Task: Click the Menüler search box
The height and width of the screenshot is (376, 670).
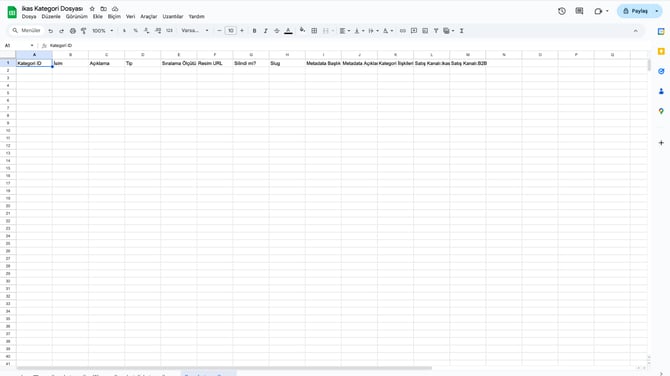Action: [26, 31]
